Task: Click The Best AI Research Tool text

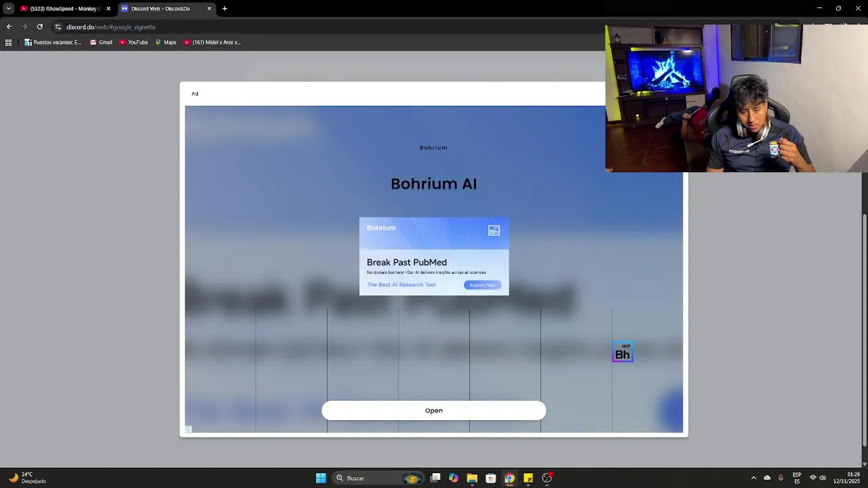Action: point(401,285)
